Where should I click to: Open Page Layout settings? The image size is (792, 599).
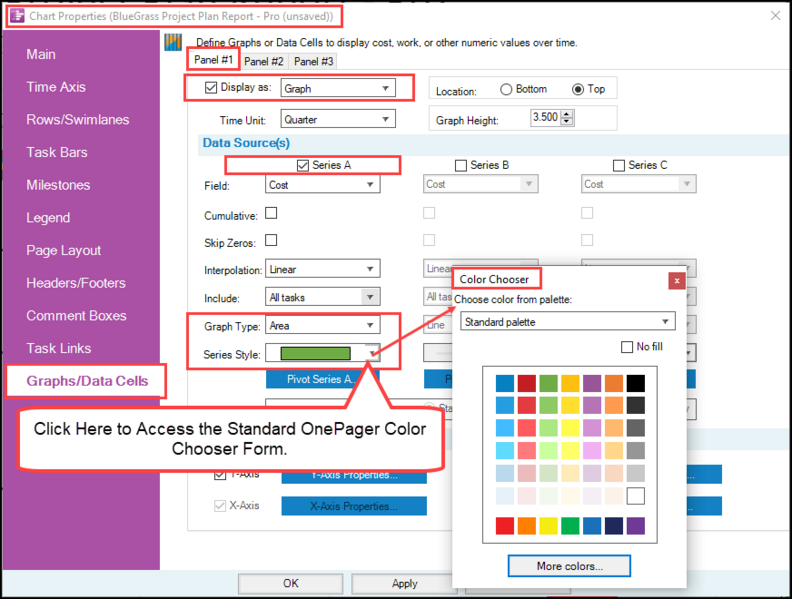[64, 251]
